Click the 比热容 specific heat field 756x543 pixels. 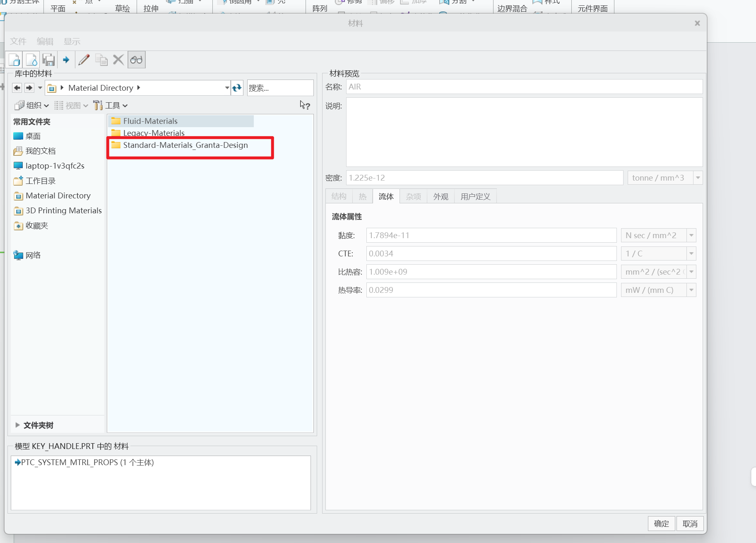[x=491, y=272]
